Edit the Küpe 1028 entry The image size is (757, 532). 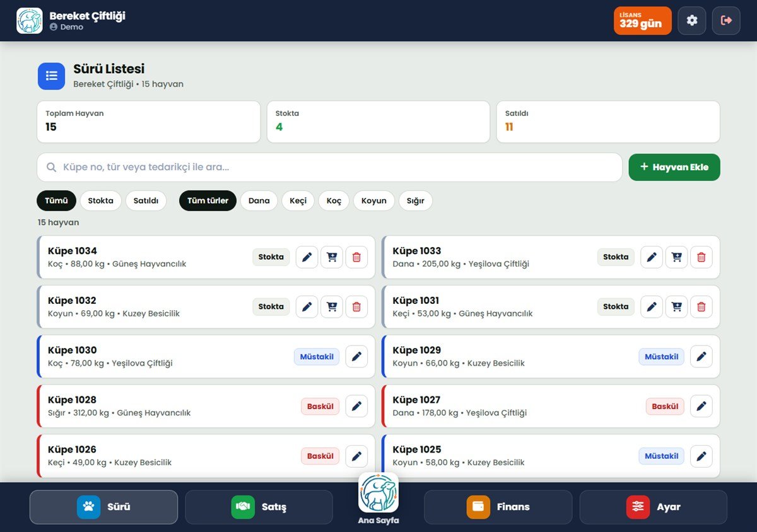[x=356, y=407]
